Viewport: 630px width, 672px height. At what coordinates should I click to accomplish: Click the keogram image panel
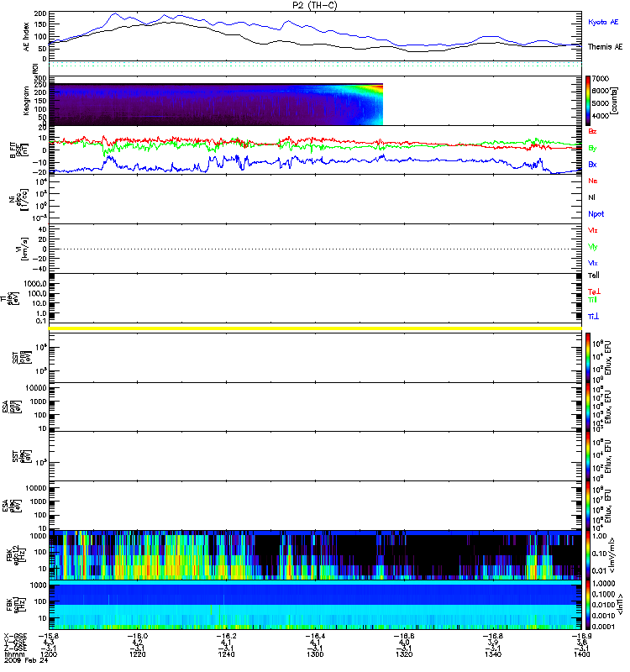(216, 104)
